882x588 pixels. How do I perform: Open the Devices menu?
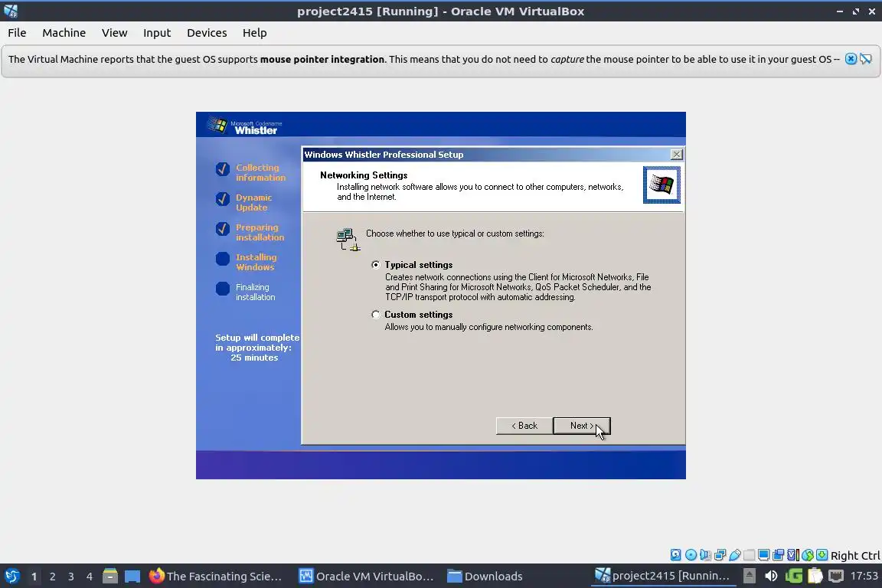(207, 33)
